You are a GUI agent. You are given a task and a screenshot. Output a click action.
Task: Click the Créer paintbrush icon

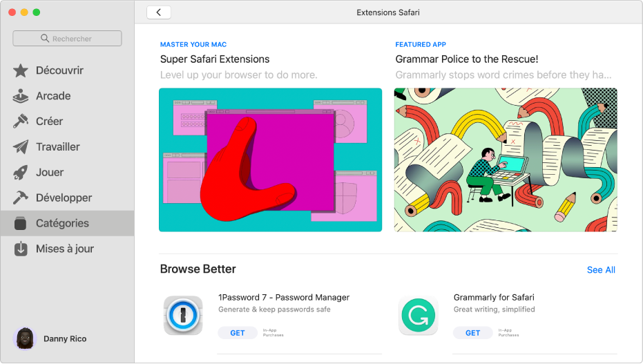21,122
